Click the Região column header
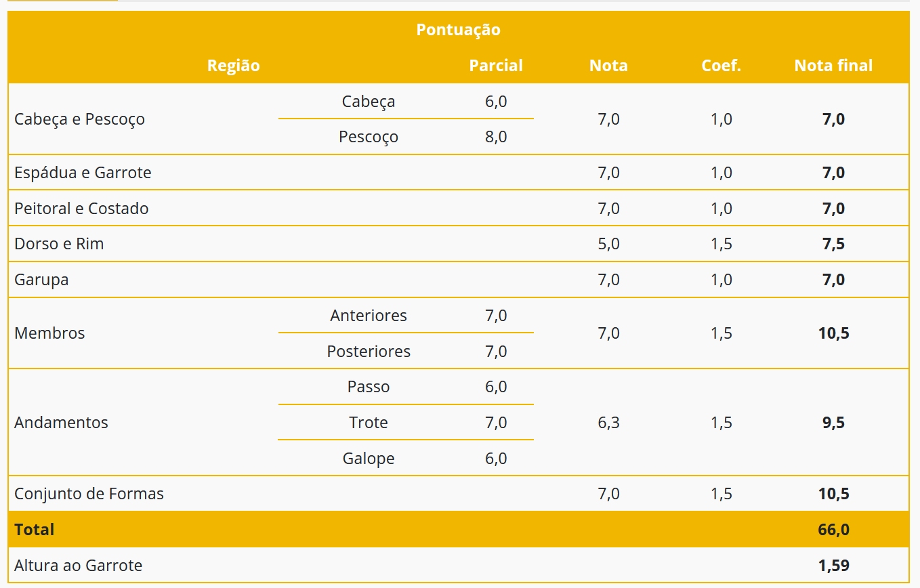 (233, 66)
